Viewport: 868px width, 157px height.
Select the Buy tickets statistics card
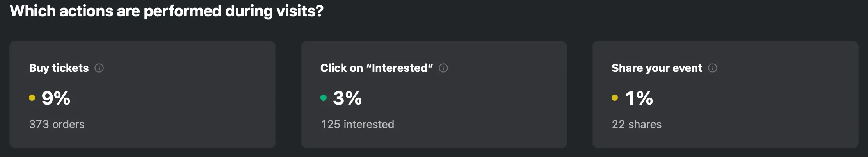[143, 95]
